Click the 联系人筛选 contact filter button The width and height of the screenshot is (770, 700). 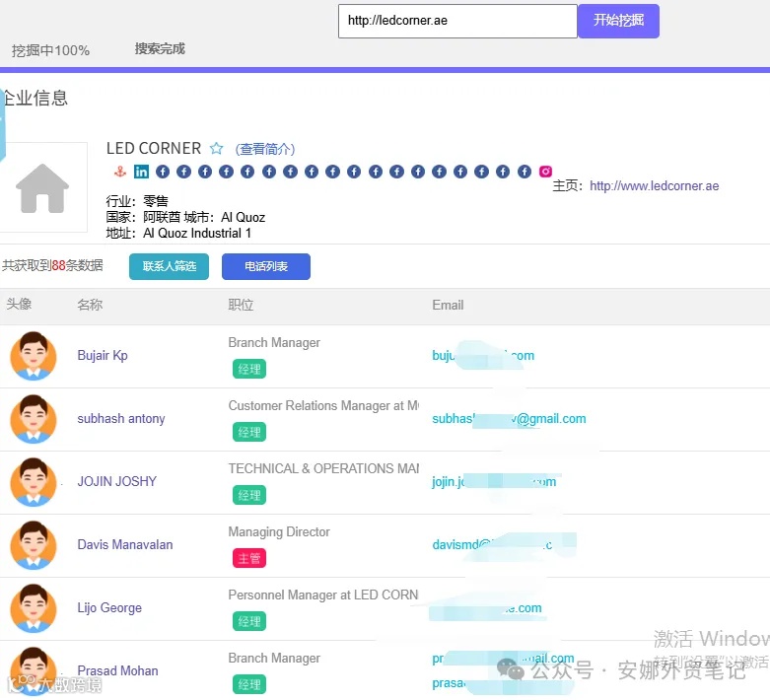[169, 266]
